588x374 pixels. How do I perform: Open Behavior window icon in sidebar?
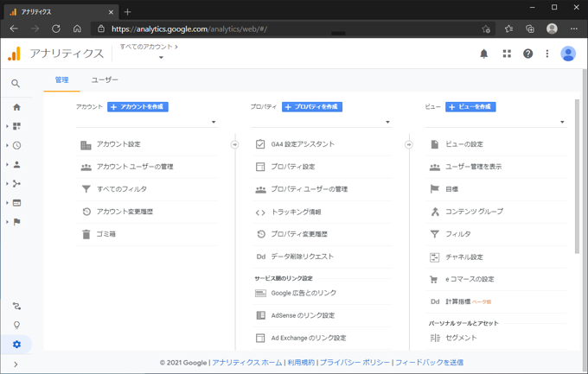[16, 203]
